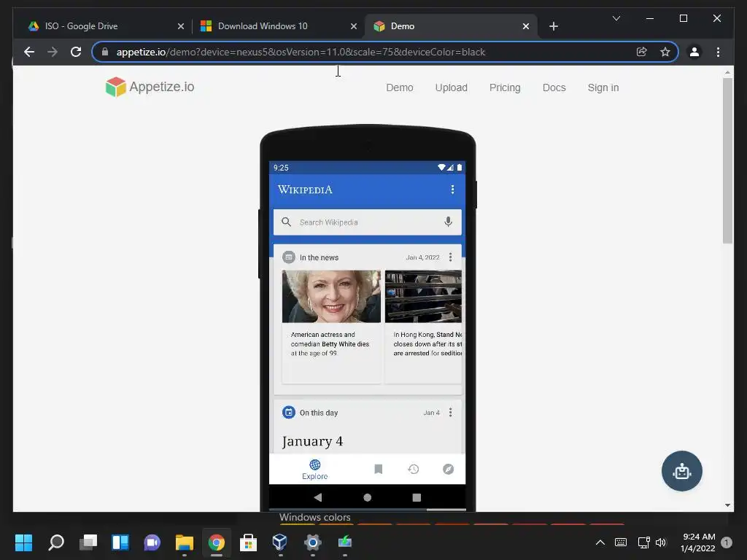Tap the Android recent apps square button

tap(417, 497)
